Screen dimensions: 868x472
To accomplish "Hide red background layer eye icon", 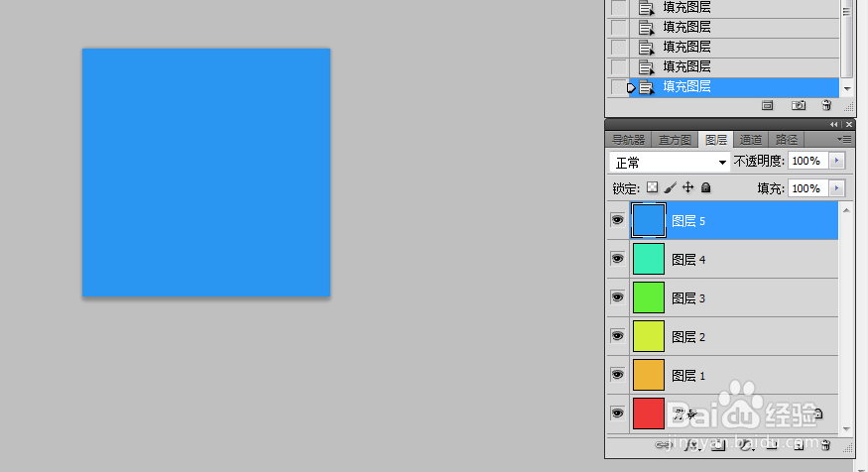I will [x=618, y=413].
